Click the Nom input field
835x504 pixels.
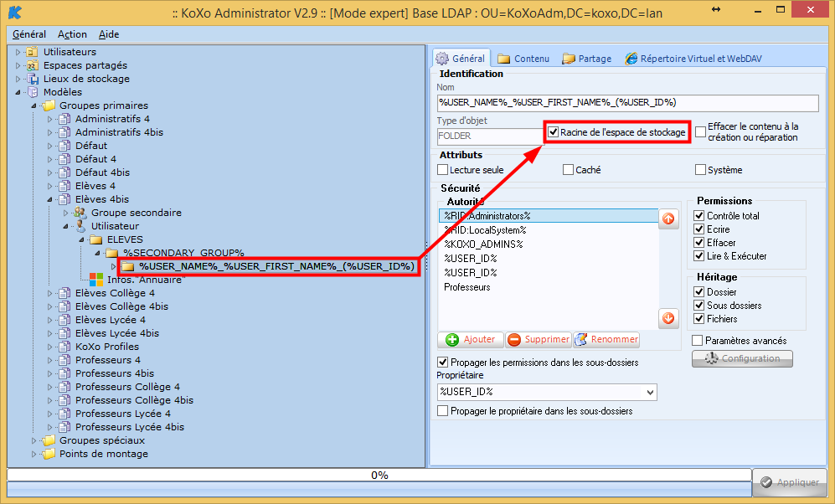point(627,103)
